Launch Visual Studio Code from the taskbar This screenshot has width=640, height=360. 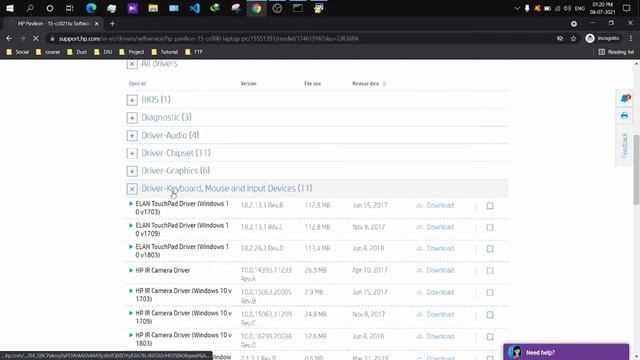pos(195,8)
